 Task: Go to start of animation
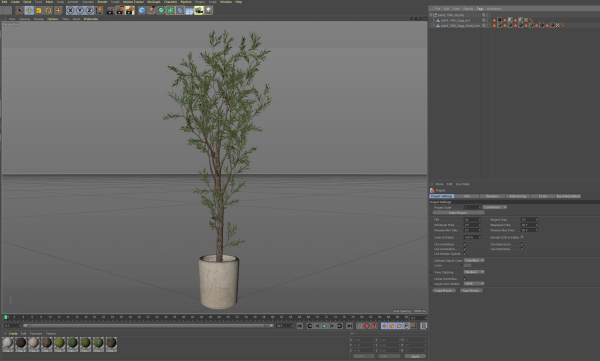[x=300, y=326]
